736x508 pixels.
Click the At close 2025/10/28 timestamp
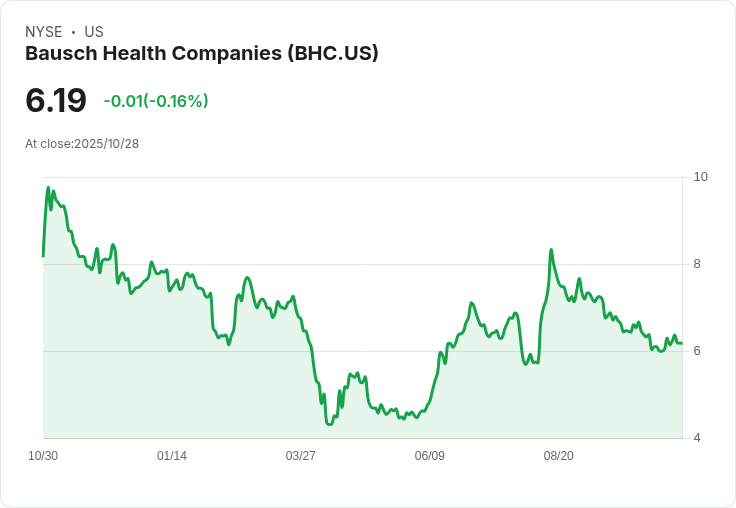click(x=82, y=144)
